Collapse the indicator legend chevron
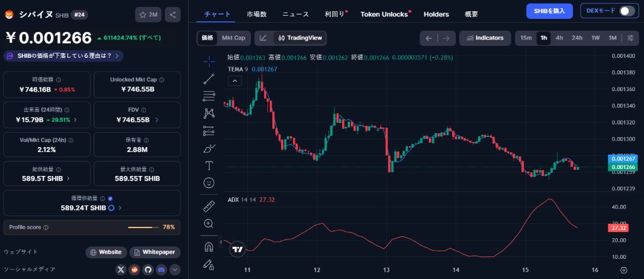This screenshot has height=279, width=644. click(x=235, y=81)
